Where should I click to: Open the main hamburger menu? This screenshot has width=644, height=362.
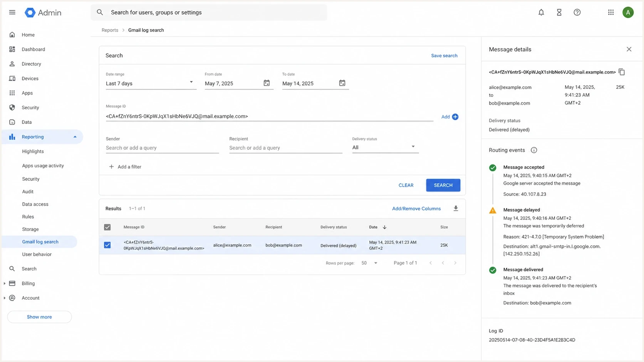click(12, 12)
